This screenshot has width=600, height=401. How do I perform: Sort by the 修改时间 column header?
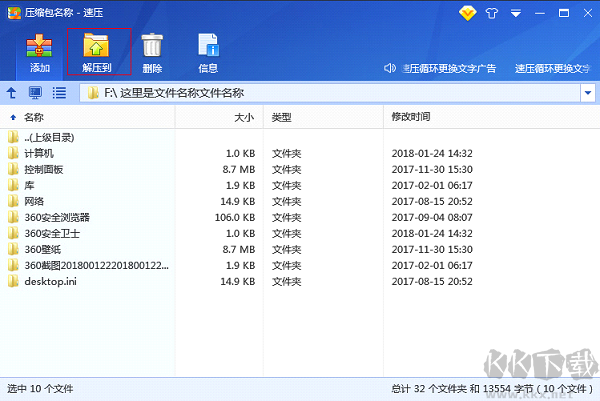[411, 117]
